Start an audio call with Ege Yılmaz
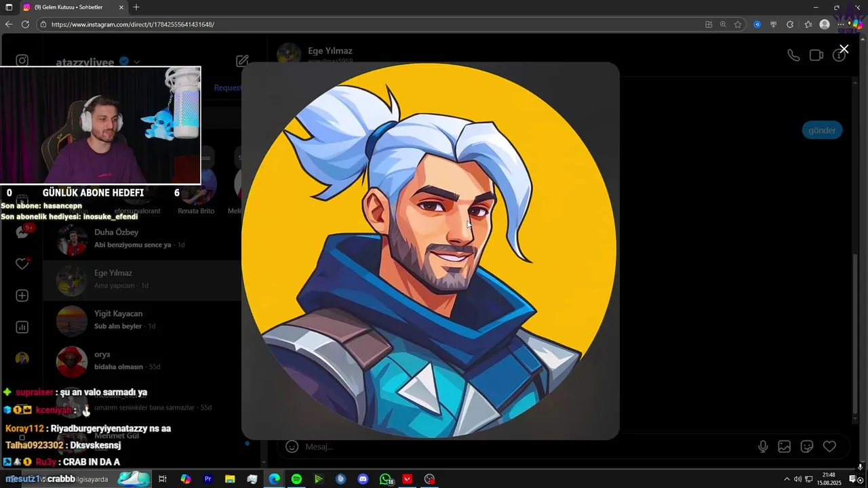Viewport: 868px width, 488px height. [x=793, y=55]
